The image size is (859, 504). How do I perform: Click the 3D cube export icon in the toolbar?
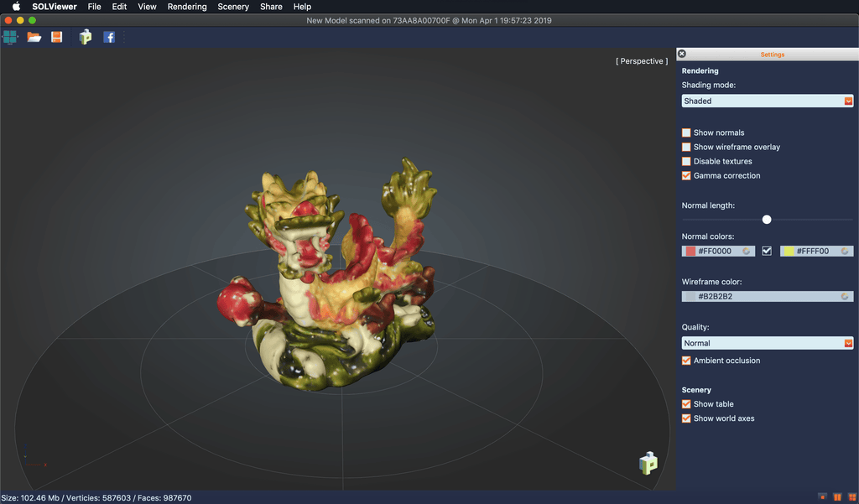85,37
